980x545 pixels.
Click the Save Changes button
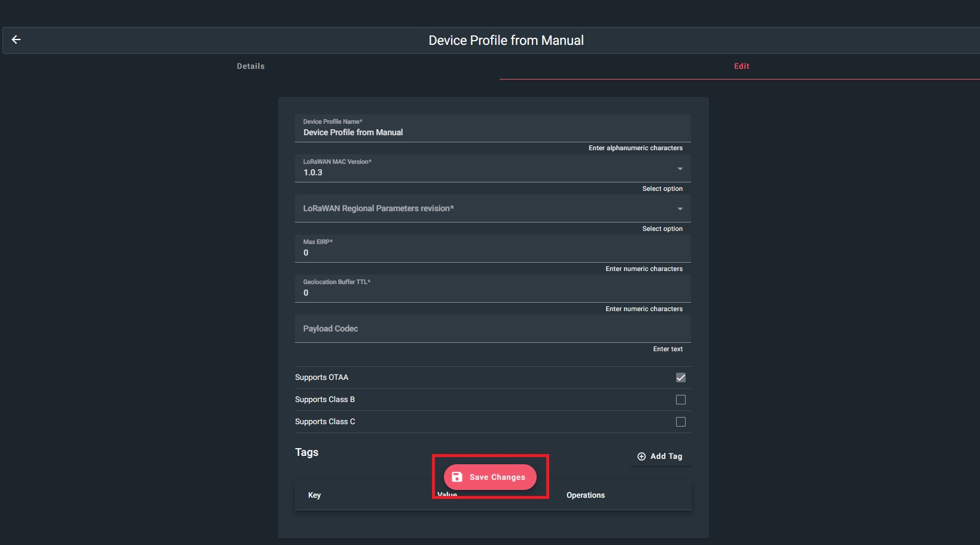coord(489,477)
